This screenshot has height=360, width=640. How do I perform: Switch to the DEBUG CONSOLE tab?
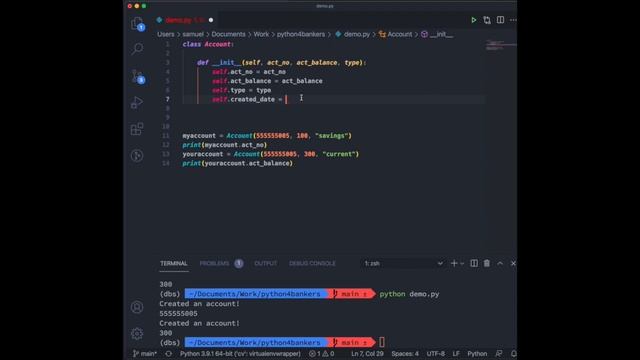(312, 263)
